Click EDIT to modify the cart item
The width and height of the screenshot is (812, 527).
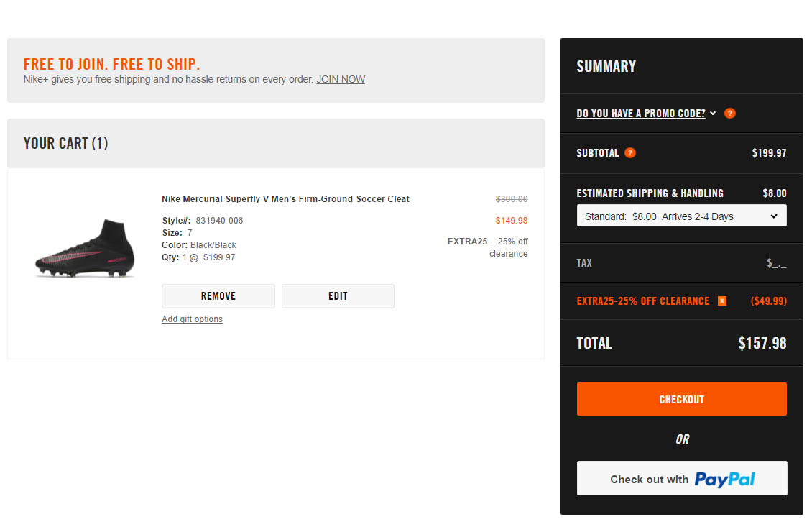tap(338, 295)
